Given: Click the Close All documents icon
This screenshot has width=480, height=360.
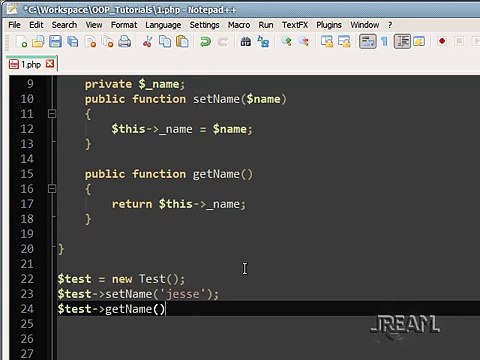Looking at the screenshot, I should pos(107,42).
